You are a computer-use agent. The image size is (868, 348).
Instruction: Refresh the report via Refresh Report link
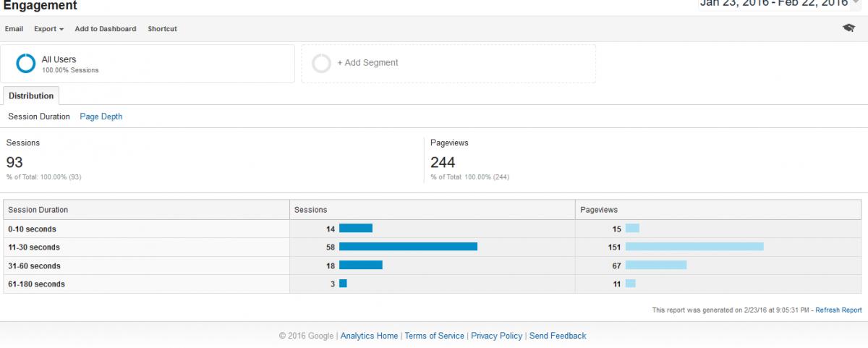(x=838, y=310)
